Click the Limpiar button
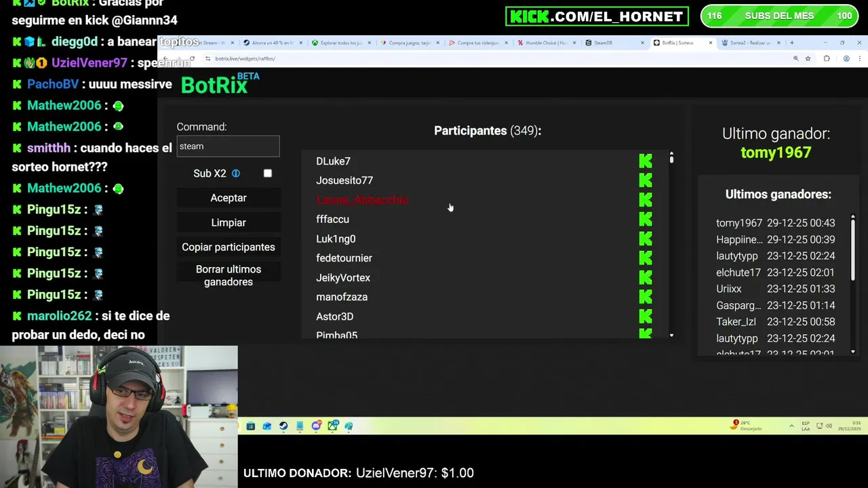This screenshot has height=488, width=868. tap(229, 223)
